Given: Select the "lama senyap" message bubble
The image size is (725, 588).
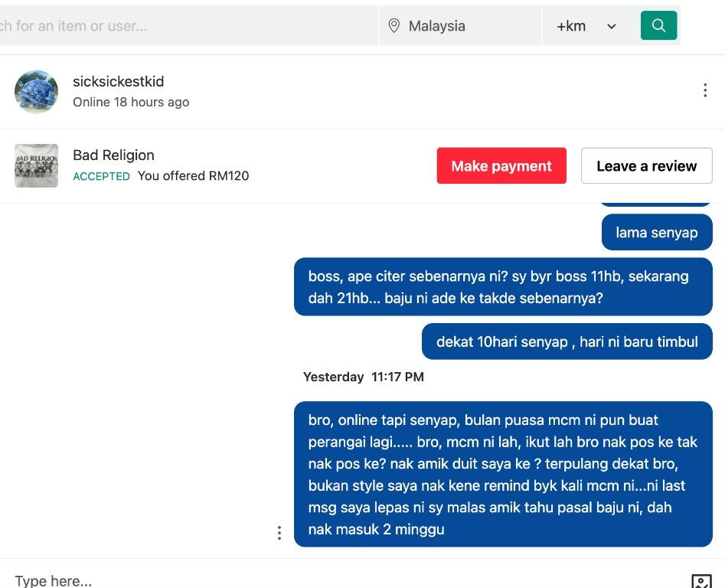Looking at the screenshot, I should 656,233.
